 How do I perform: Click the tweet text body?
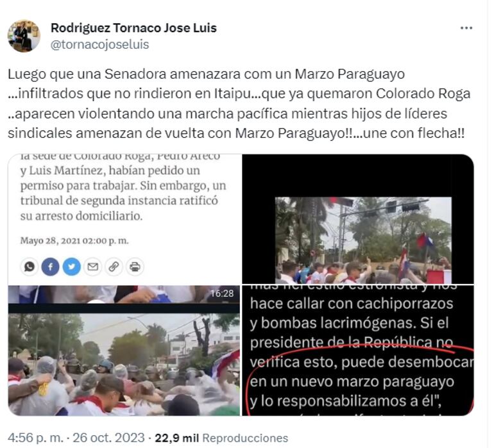click(x=239, y=104)
